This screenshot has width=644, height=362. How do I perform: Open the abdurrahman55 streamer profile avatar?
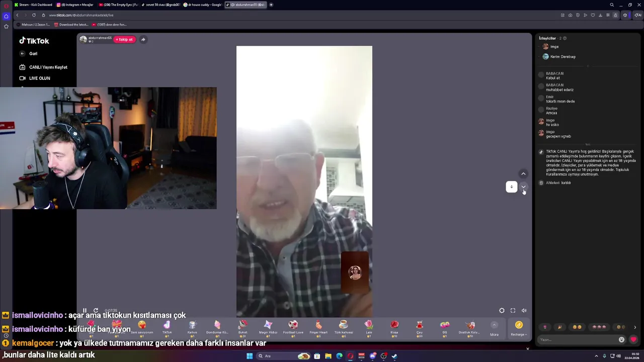click(83, 39)
